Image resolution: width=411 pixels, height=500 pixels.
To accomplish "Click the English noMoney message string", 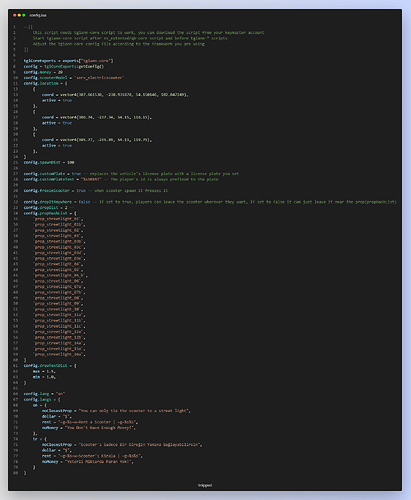I will [100, 428].
